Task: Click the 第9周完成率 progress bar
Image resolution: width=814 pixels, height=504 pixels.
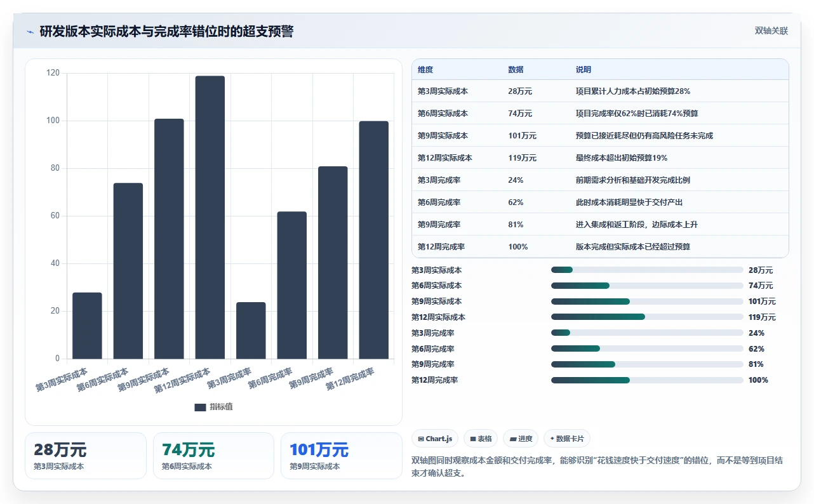Action: click(x=647, y=364)
